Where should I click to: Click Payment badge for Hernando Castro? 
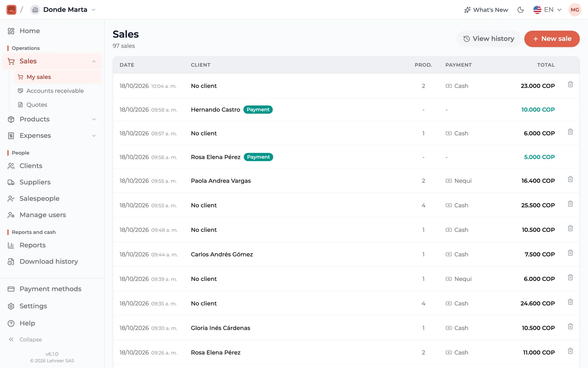click(x=258, y=110)
